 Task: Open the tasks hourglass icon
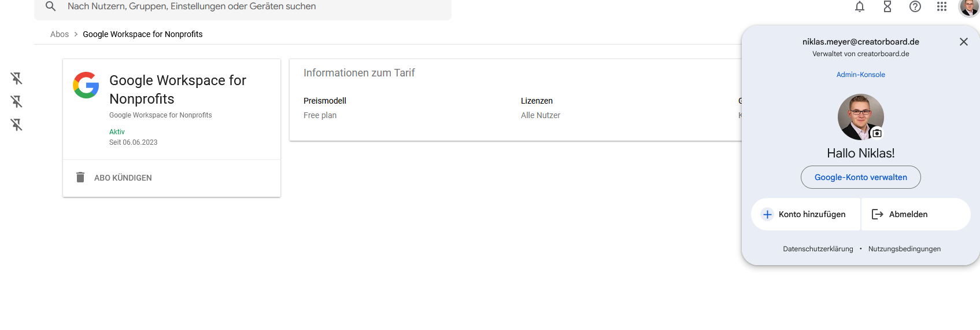887,6
